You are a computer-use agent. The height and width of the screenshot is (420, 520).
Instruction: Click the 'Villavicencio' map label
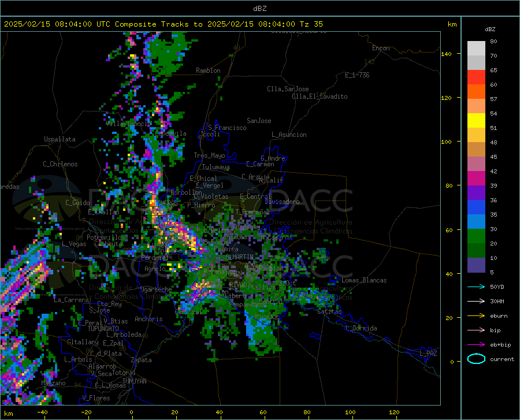(128, 124)
